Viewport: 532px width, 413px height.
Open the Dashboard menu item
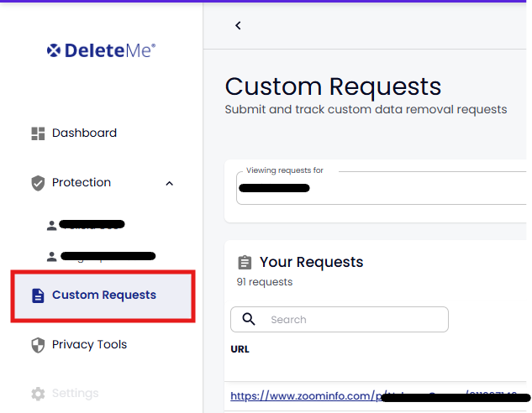pos(84,133)
